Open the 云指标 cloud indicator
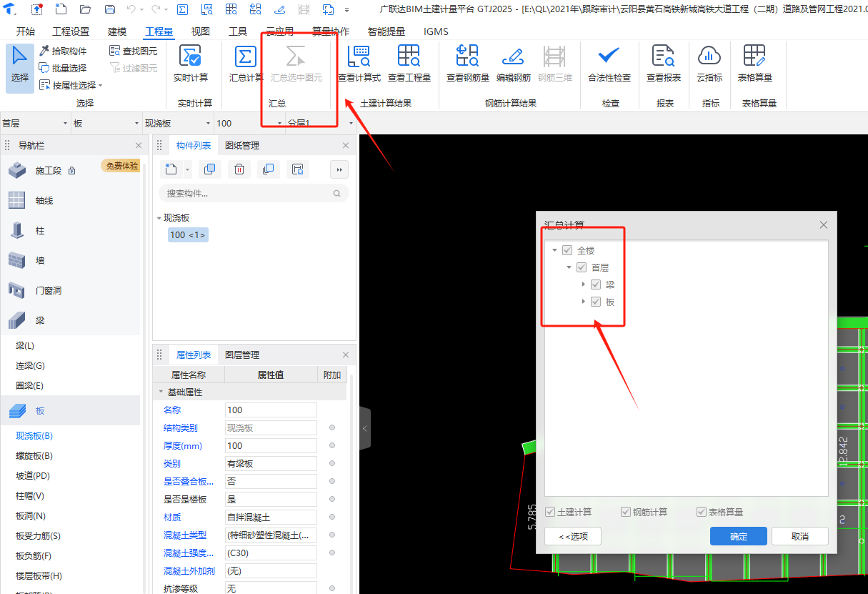 pos(709,64)
